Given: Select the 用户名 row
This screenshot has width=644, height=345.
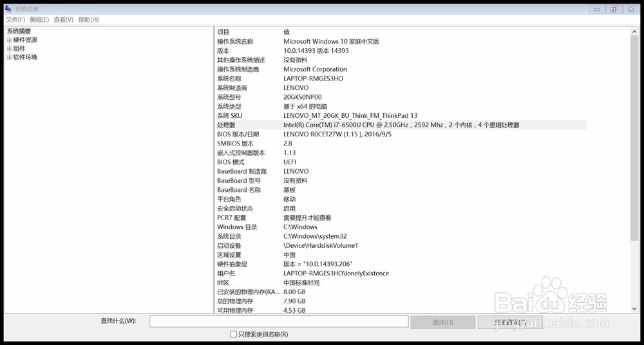Looking at the screenshot, I should point(401,273).
